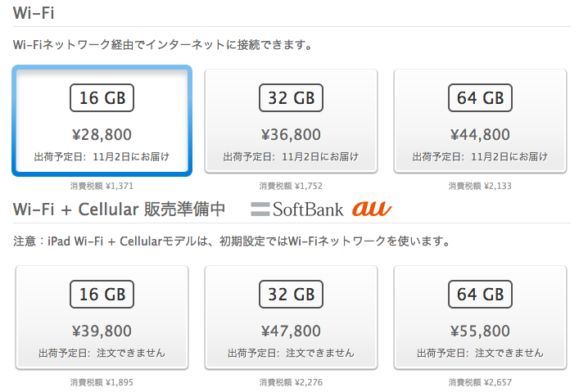Click the orange au carrier logo
Screen dimensions: 579x392
[x=372, y=209]
